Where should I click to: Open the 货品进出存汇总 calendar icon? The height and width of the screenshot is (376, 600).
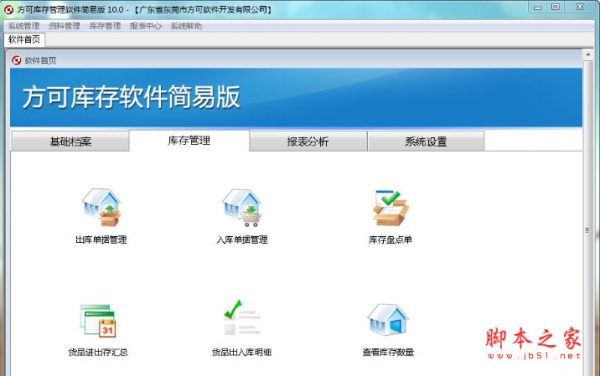coord(98,321)
